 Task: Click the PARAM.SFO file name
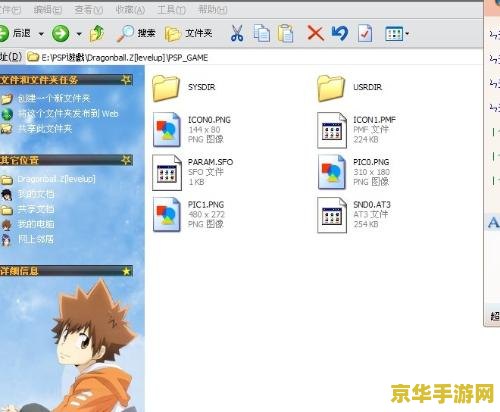click(x=210, y=162)
